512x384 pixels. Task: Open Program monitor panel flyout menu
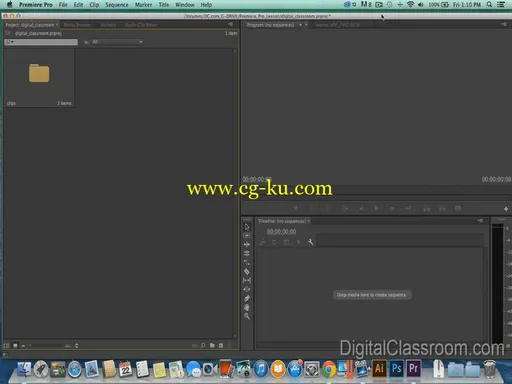[504, 24]
